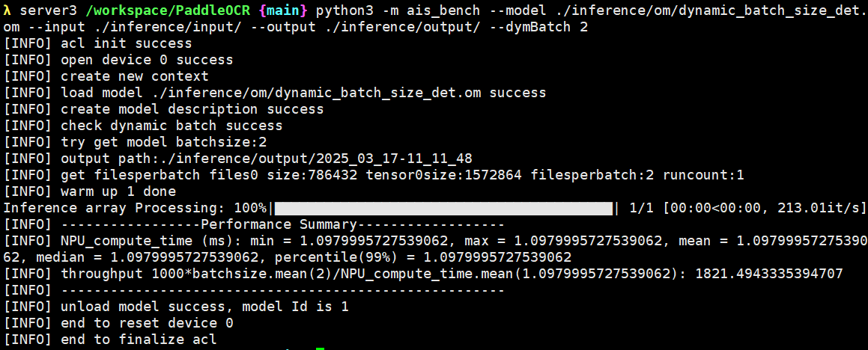Click the "end to finalize acl" line

pyautogui.click(x=139, y=340)
